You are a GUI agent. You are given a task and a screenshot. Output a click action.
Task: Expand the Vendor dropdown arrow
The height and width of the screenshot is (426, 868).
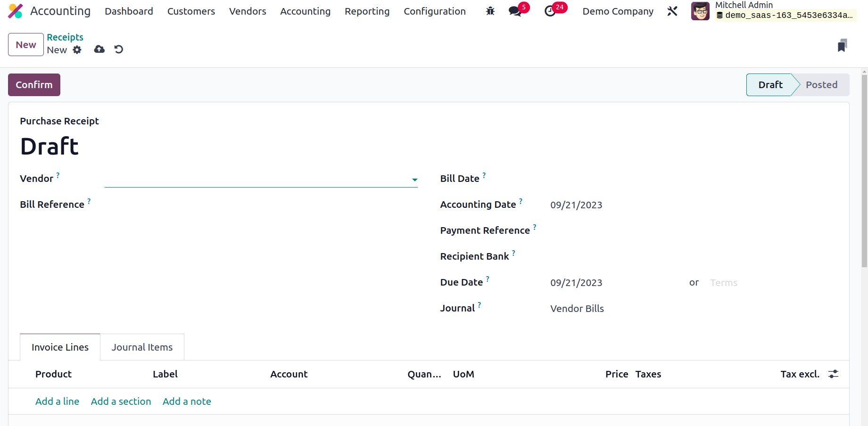(414, 180)
